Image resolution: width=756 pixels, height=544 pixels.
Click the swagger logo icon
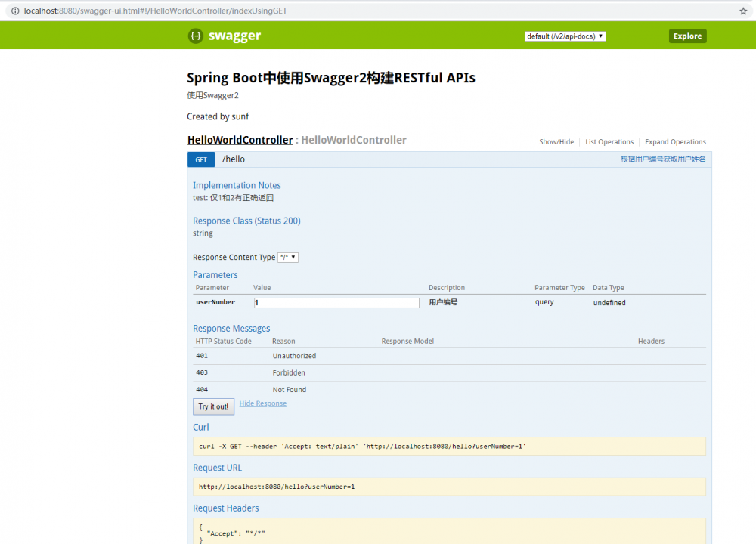[195, 36]
